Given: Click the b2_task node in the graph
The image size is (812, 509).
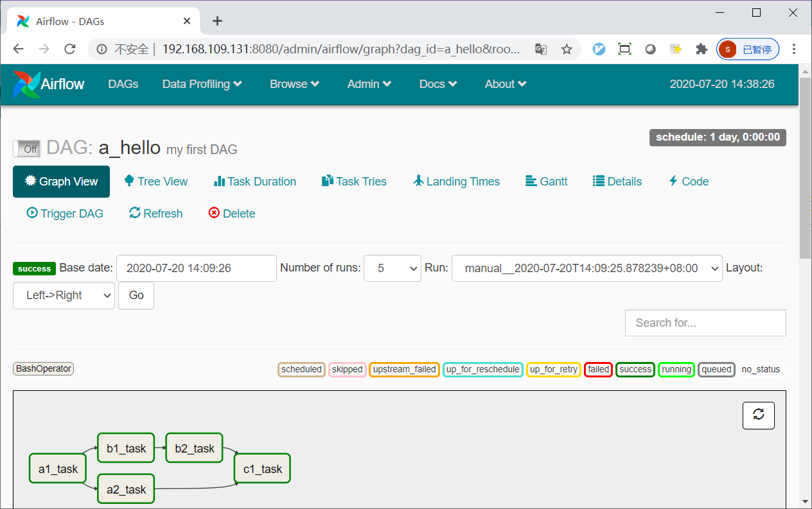Looking at the screenshot, I should click(194, 448).
